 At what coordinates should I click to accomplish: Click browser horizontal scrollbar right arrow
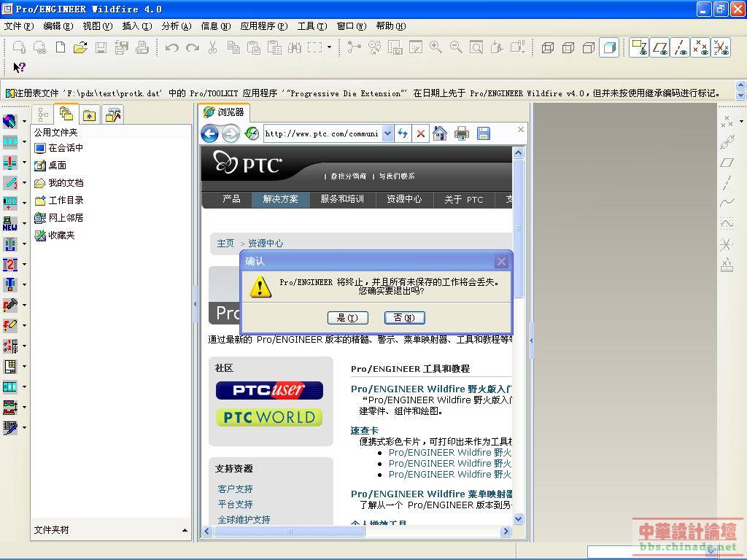click(506, 532)
